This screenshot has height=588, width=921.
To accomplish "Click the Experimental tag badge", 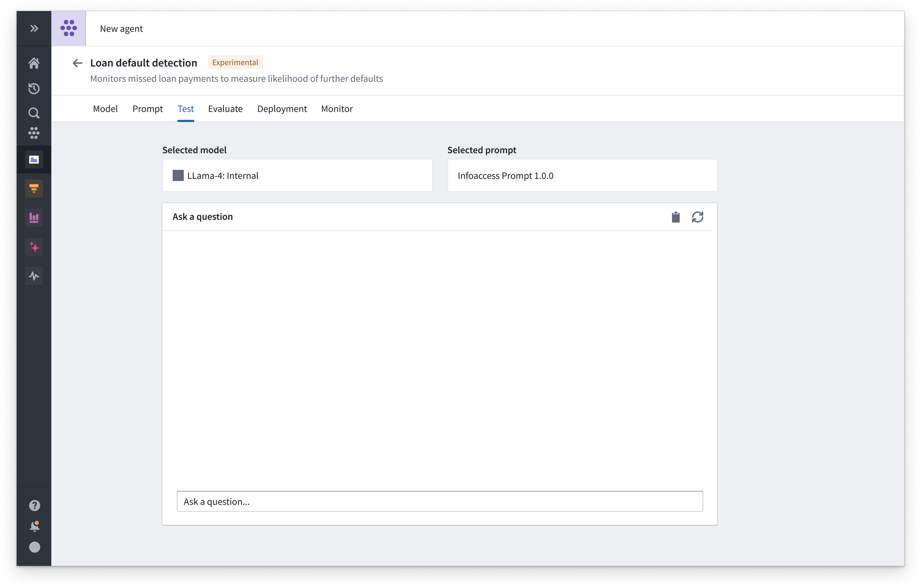I will point(235,62).
